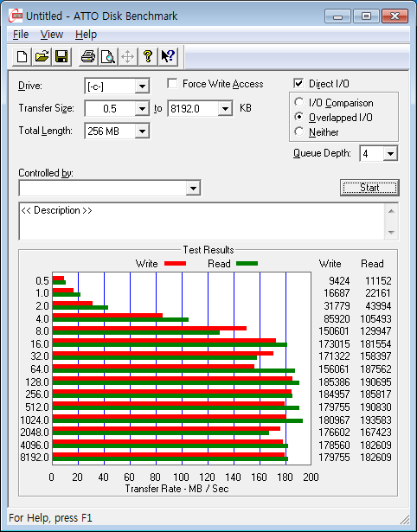Image resolution: width=417 pixels, height=532 pixels.
Task: Expand the Drive dropdown showing [-c-]
Action: [x=142, y=87]
